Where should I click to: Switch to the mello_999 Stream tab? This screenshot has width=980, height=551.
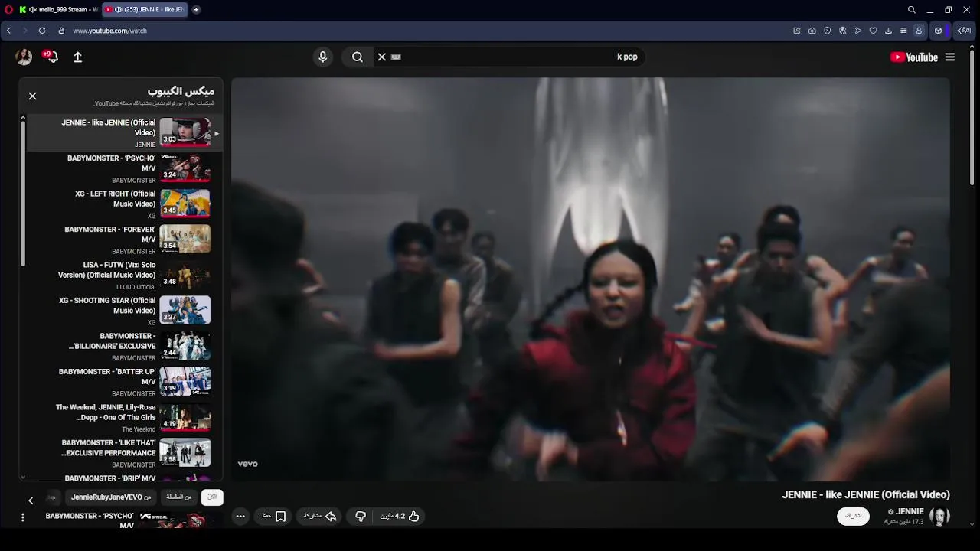tap(58, 10)
